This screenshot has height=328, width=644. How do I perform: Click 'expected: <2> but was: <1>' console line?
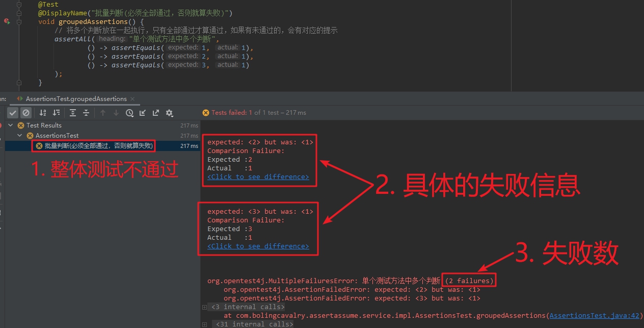[x=260, y=142]
